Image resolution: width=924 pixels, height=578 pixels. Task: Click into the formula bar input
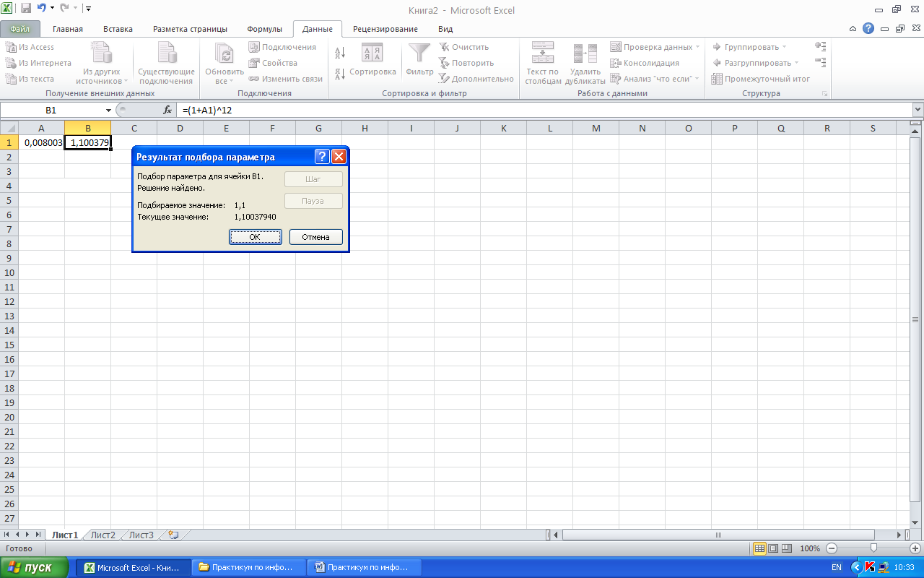pyautogui.click(x=545, y=110)
